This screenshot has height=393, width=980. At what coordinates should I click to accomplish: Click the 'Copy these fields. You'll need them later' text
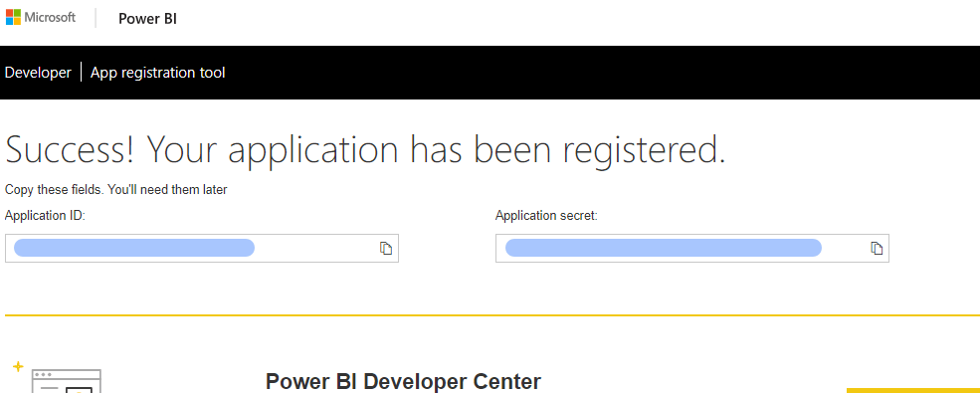(x=115, y=189)
